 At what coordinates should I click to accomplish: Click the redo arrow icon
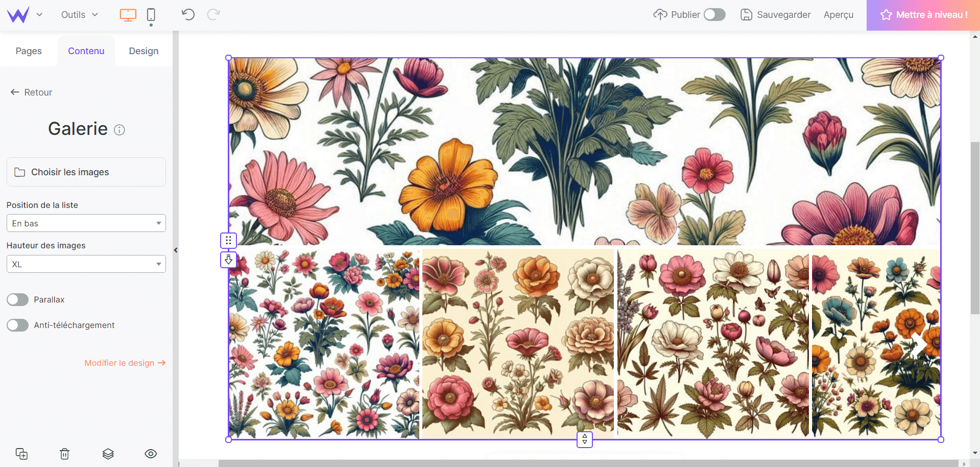tap(213, 15)
